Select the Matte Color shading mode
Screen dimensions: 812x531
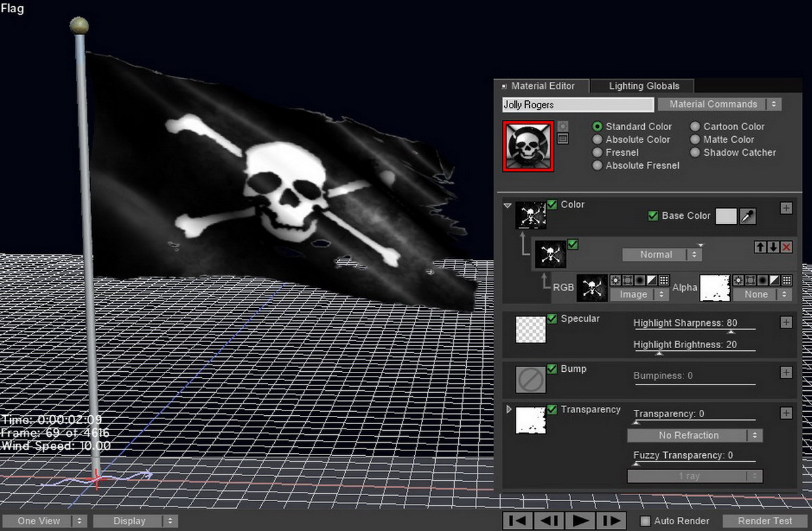695,140
